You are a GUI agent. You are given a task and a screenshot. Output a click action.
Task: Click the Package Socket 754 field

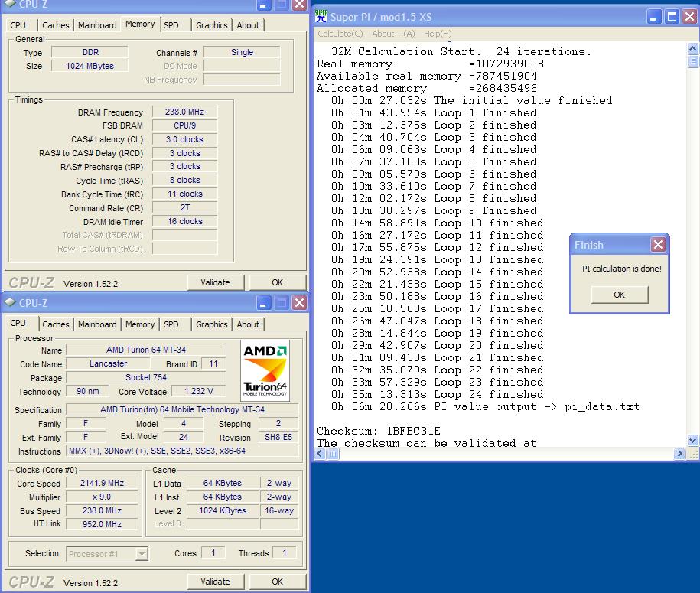(146, 378)
